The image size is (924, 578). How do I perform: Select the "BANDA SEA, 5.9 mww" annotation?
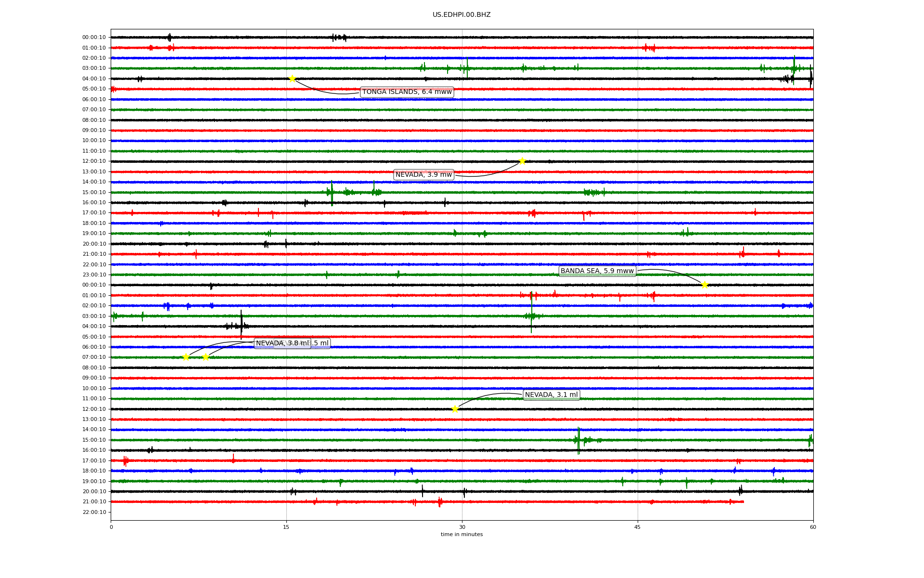coord(597,271)
